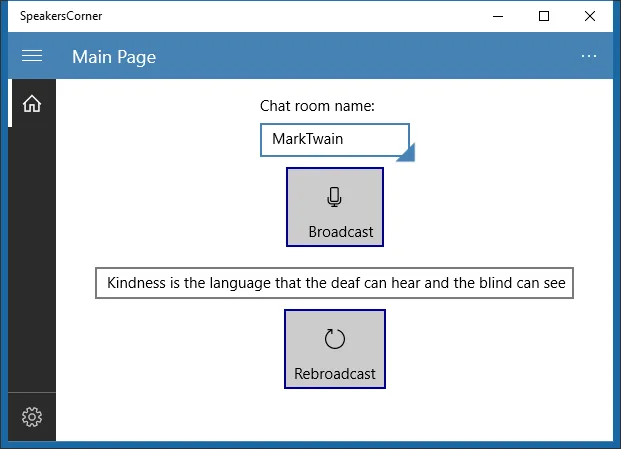This screenshot has height=449, width=621.
Task: Click empty dark sidebar area below Home
Action: point(32,257)
